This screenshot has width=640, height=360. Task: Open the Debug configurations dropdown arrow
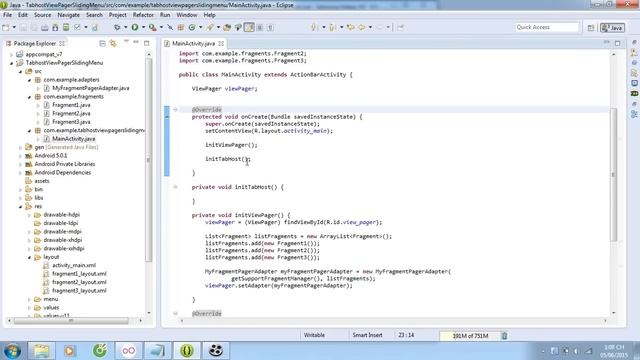click(x=125, y=27)
